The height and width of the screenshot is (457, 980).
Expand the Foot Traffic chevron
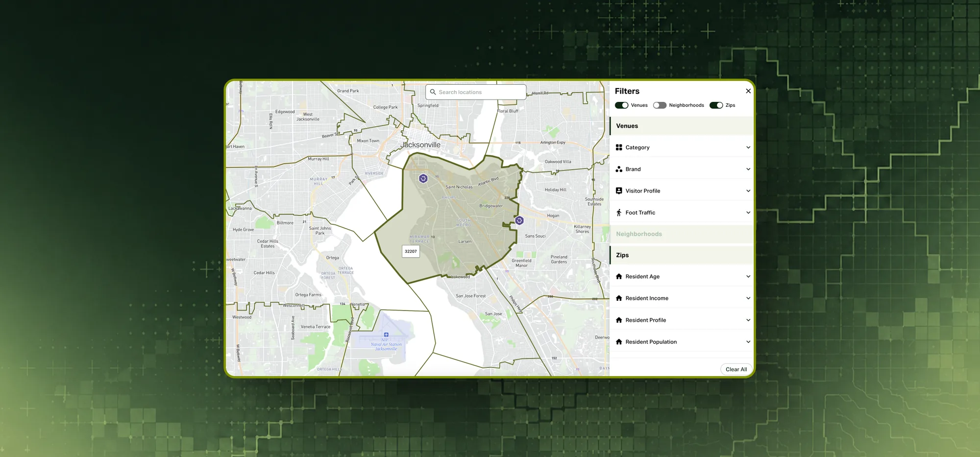click(x=748, y=213)
